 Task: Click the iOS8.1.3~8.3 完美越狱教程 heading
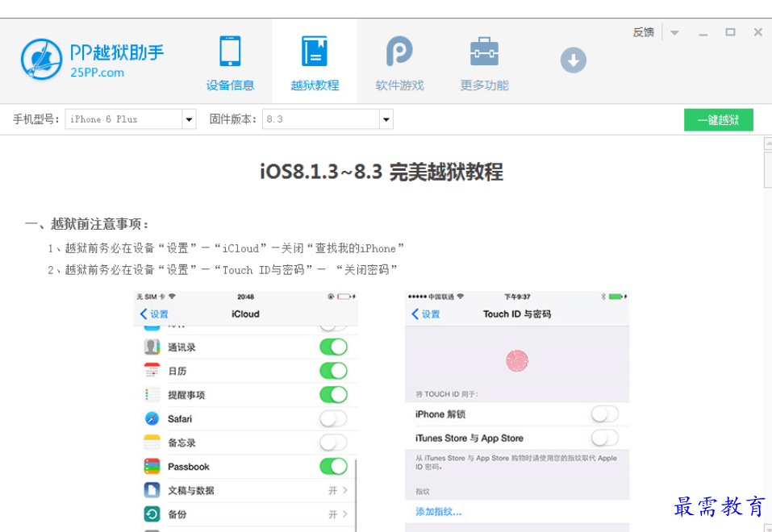coord(382,172)
